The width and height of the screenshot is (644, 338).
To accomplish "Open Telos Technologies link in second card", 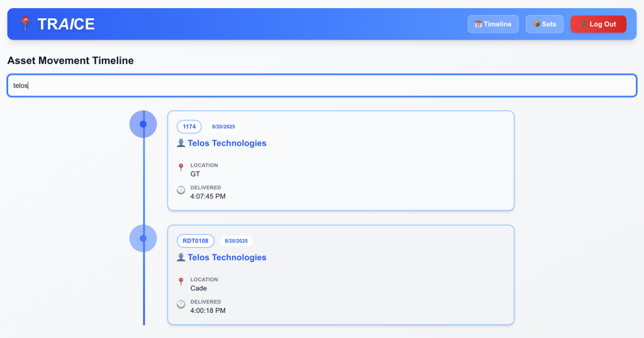I will pos(227,258).
